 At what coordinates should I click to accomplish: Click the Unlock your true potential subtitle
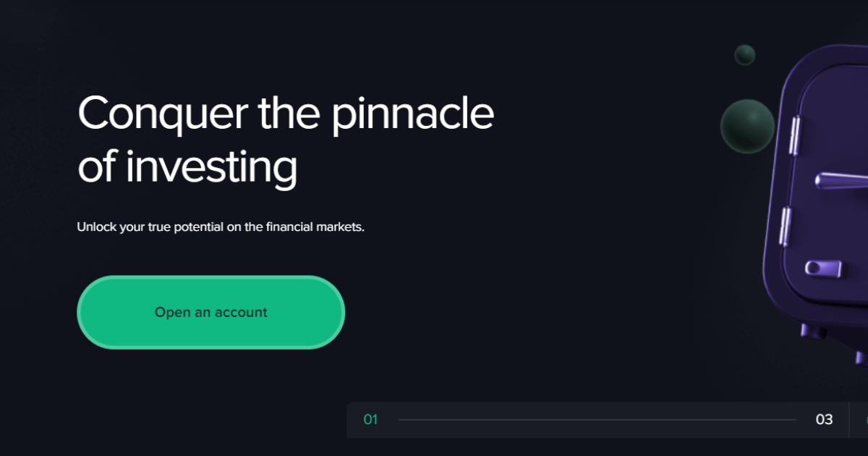221,227
